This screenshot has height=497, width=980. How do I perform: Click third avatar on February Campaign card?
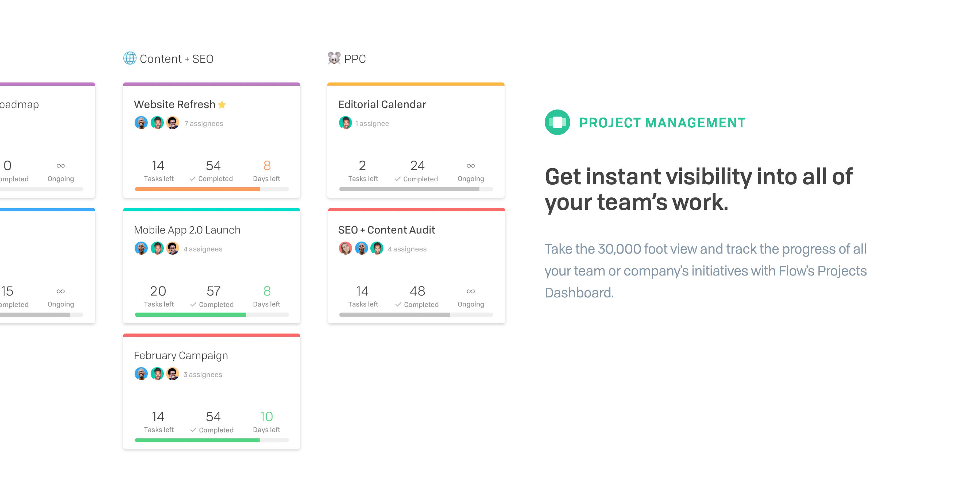click(173, 374)
